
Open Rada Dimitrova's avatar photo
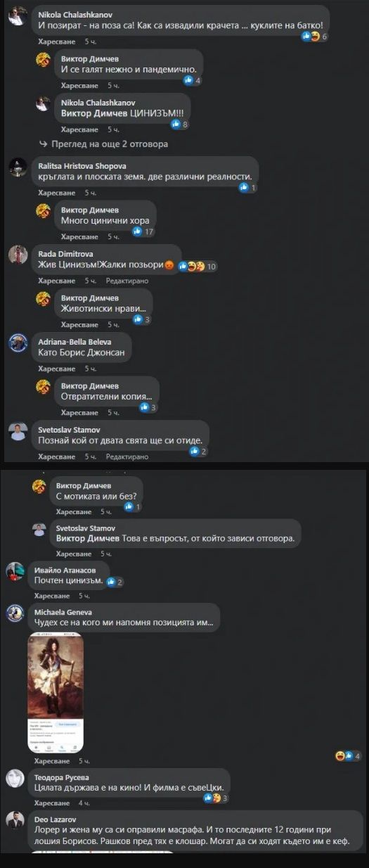18,255
